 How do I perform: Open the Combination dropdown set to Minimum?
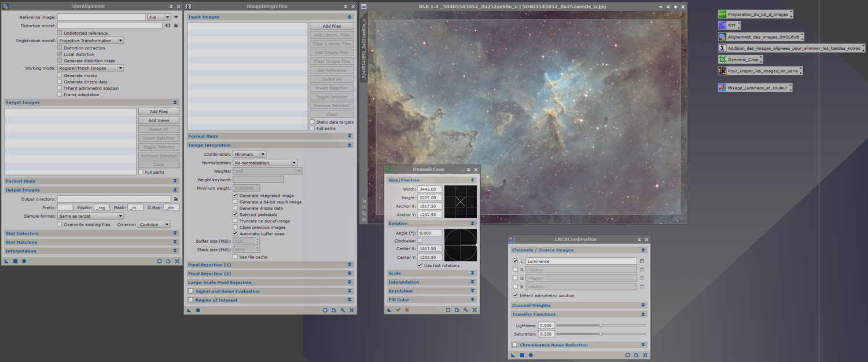pyautogui.click(x=250, y=154)
